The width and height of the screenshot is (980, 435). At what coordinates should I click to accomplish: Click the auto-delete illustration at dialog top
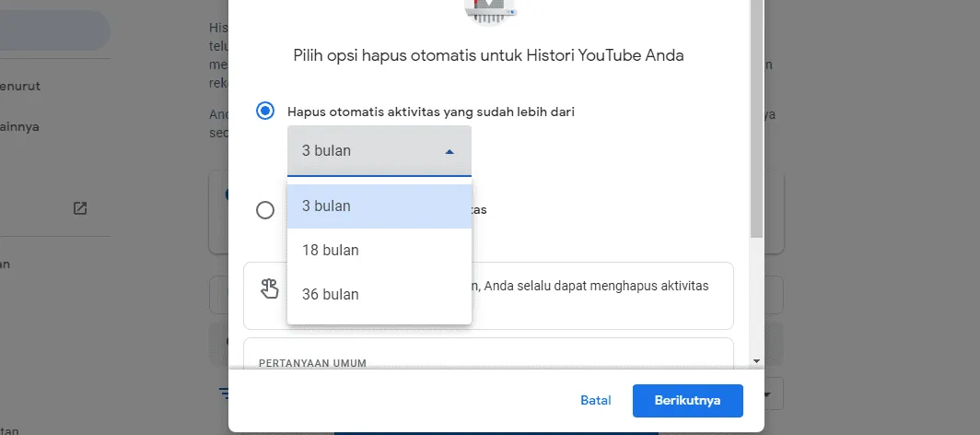pyautogui.click(x=491, y=13)
